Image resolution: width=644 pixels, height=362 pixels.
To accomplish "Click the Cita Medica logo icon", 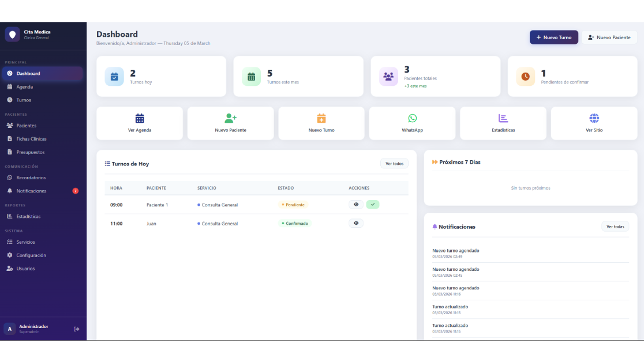I will (x=12, y=34).
